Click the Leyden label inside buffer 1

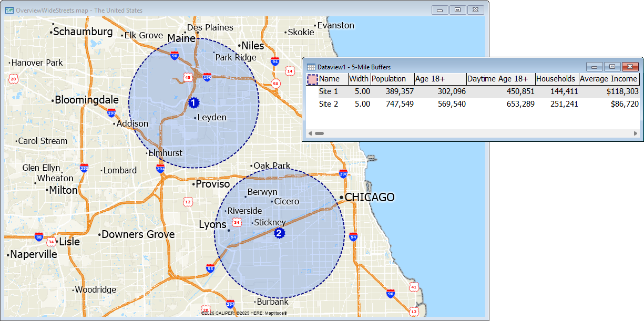pos(212,118)
